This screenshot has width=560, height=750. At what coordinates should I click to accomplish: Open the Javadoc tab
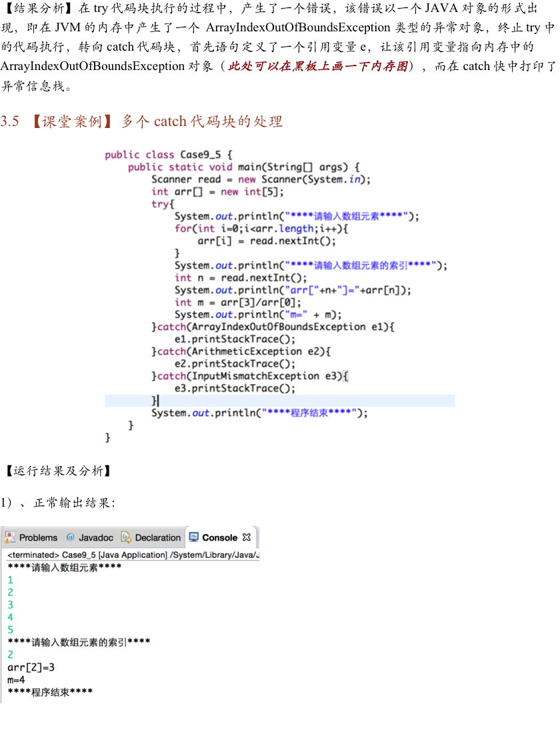(90, 537)
